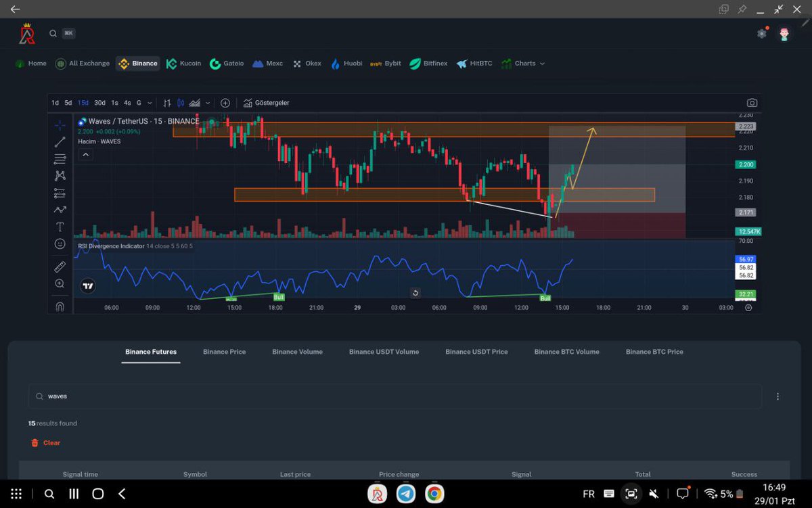Open the Charts dropdown menu

tap(523, 64)
